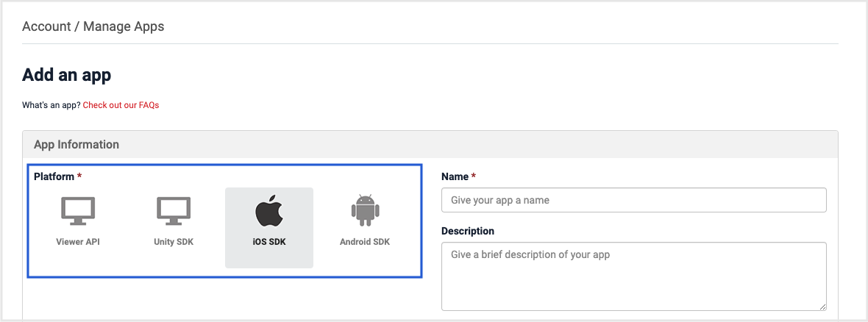Click the Android SDK label text
Screen dimensions: 868x322
click(x=365, y=243)
